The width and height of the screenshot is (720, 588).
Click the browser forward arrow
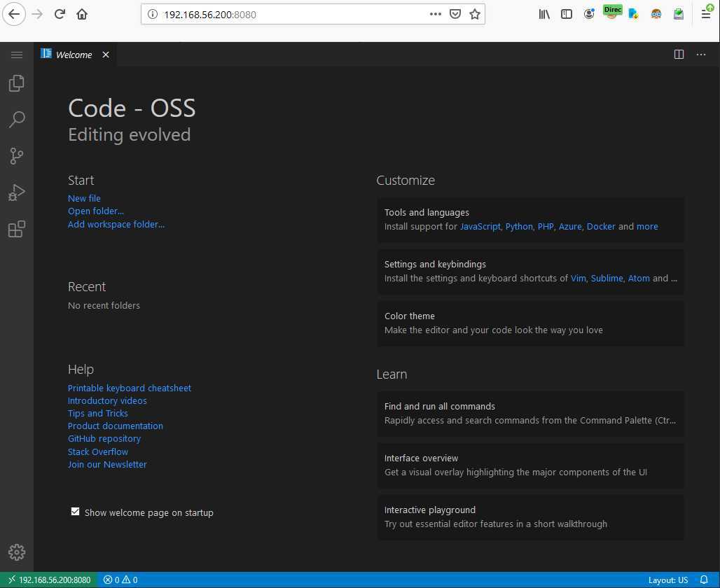(x=37, y=14)
